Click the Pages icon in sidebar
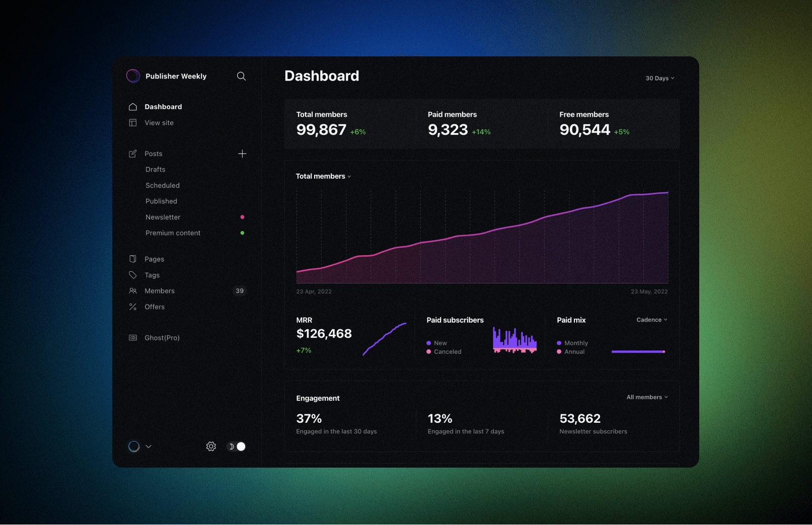 click(133, 259)
